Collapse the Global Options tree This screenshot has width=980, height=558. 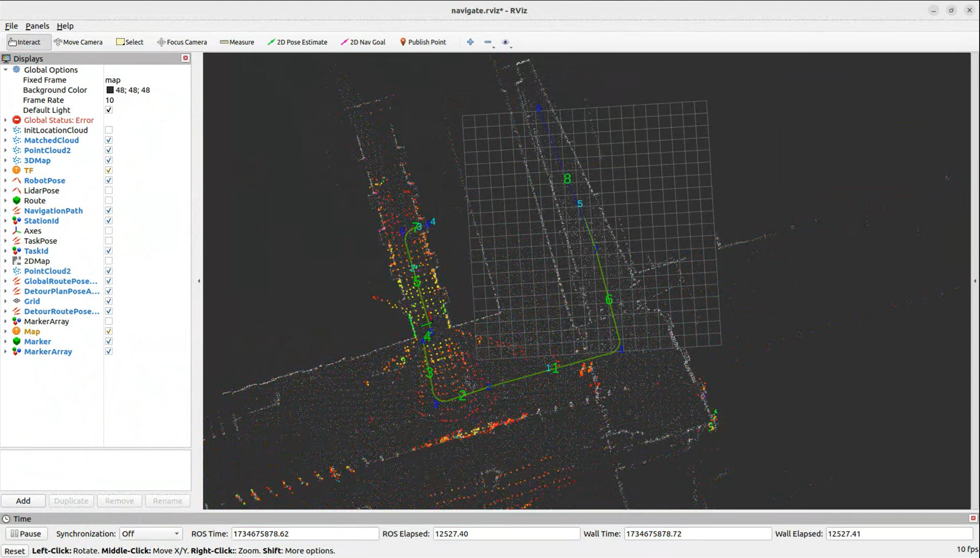5,70
